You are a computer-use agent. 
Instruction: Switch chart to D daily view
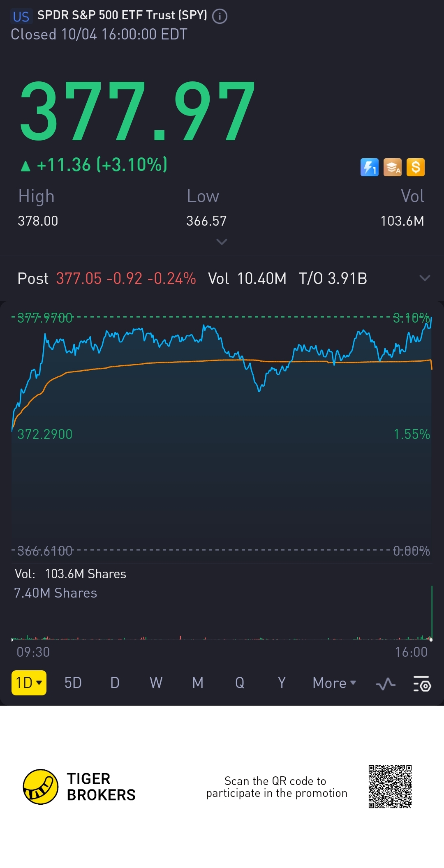point(115,683)
